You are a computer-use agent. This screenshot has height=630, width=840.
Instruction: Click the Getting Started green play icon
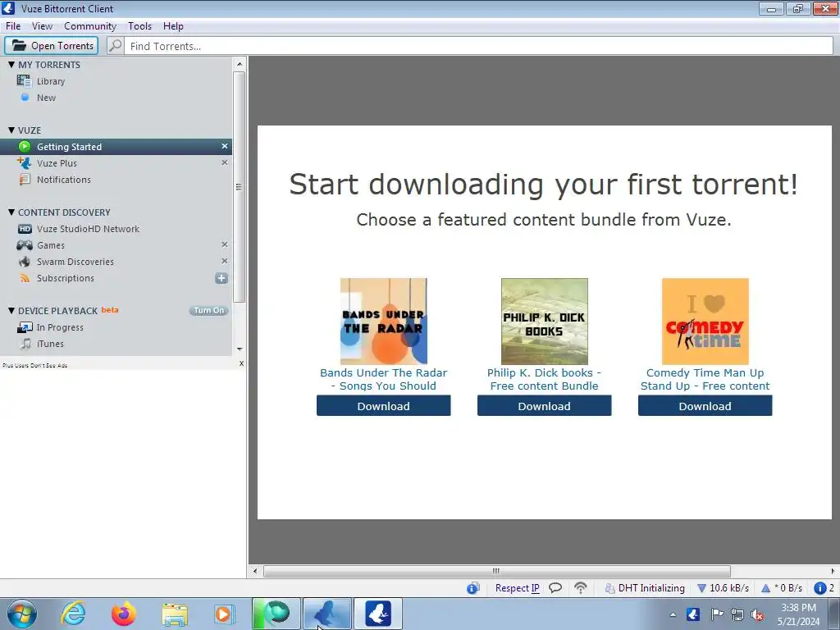[25, 146]
